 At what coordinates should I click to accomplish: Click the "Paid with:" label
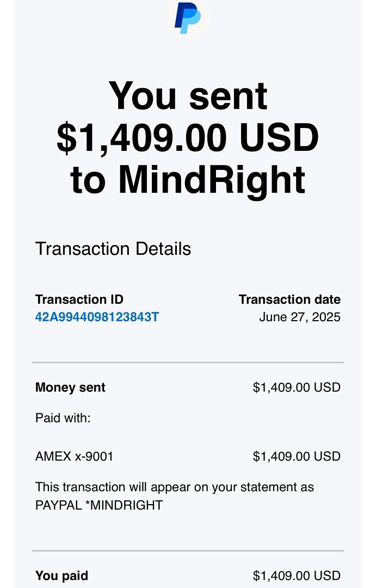pyautogui.click(x=63, y=418)
